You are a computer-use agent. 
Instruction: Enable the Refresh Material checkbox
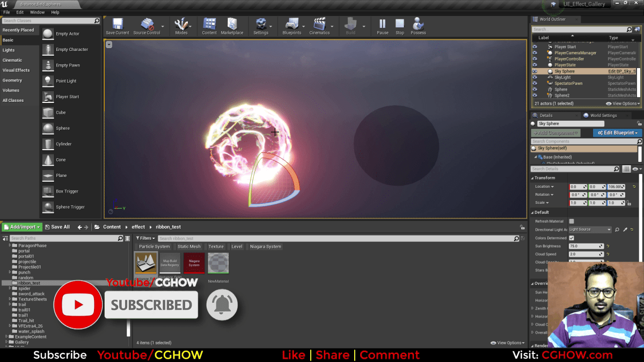pyautogui.click(x=572, y=221)
